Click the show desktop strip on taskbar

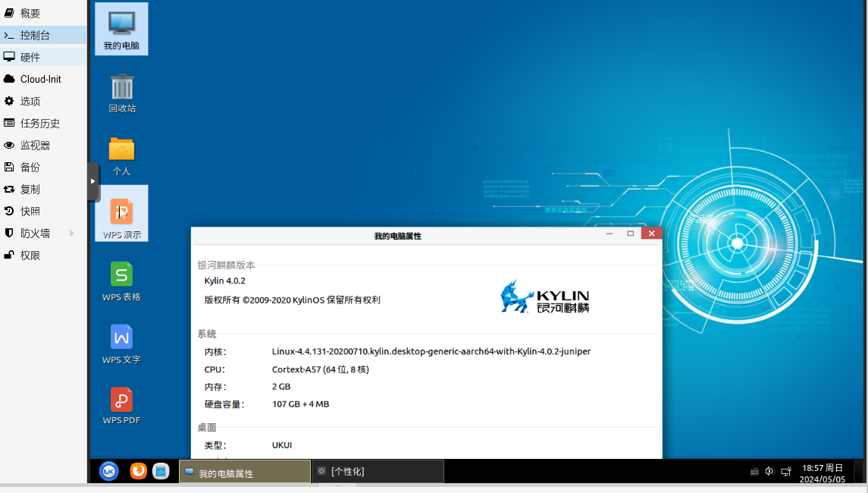pos(859,472)
